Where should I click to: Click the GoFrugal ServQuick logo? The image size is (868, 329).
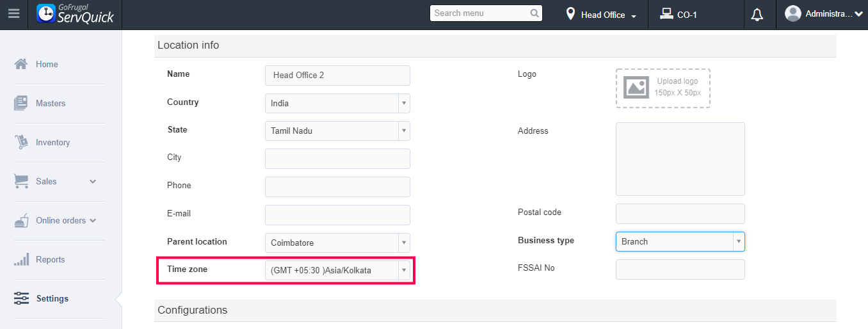click(x=76, y=14)
